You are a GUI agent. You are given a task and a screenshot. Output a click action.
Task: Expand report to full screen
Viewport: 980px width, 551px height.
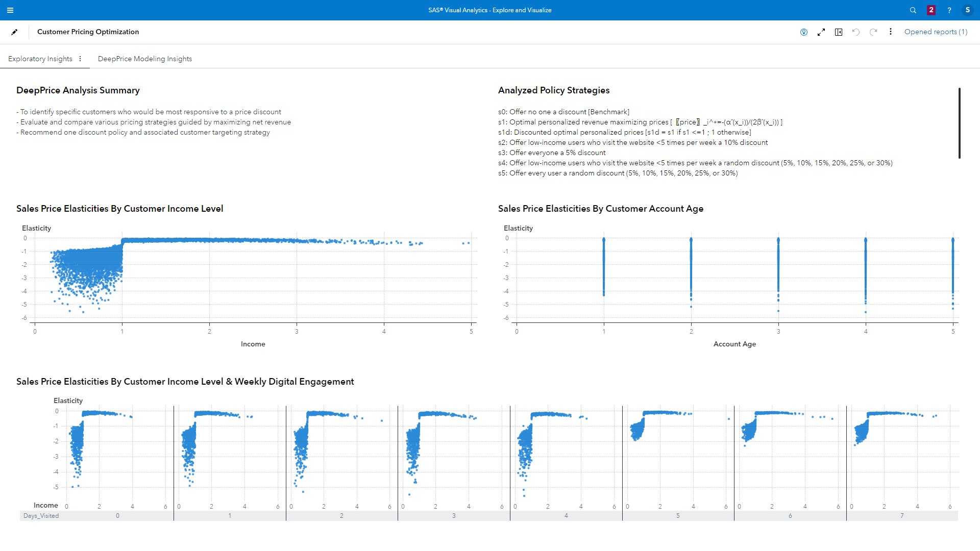tap(821, 32)
